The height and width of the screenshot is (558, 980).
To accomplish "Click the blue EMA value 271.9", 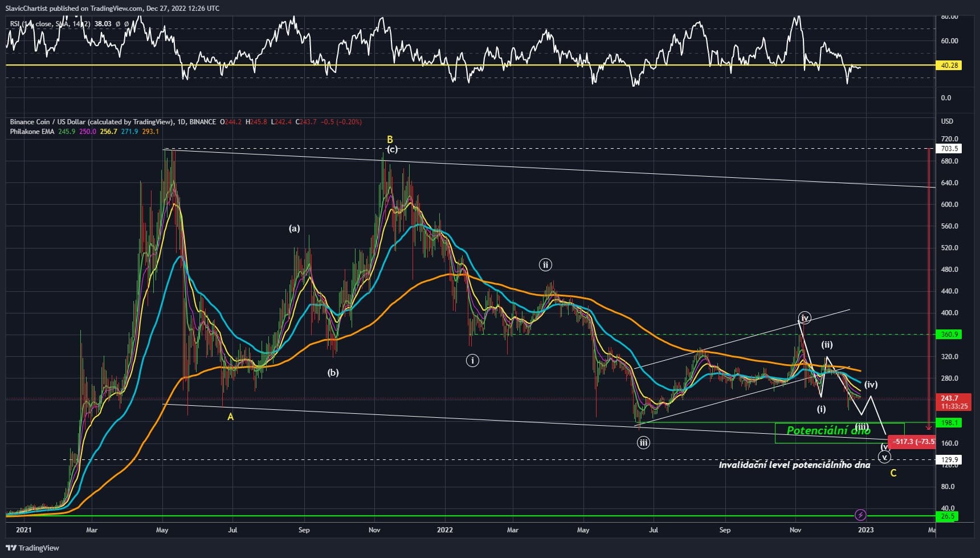I will tap(129, 132).
